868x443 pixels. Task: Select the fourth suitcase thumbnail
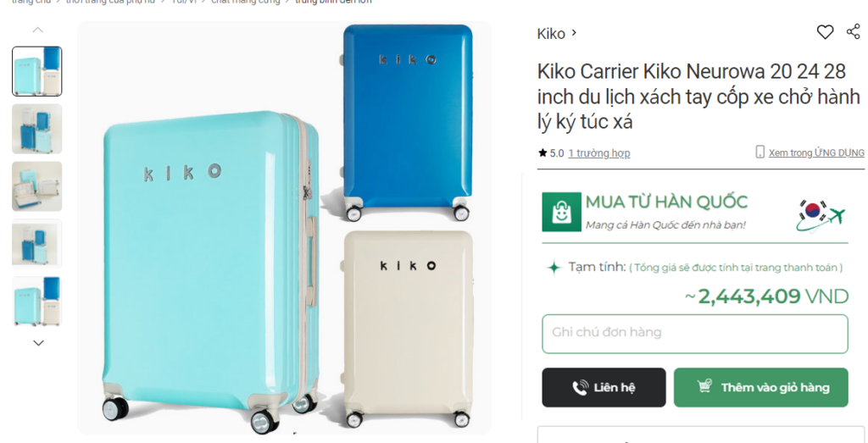click(x=37, y=244)
